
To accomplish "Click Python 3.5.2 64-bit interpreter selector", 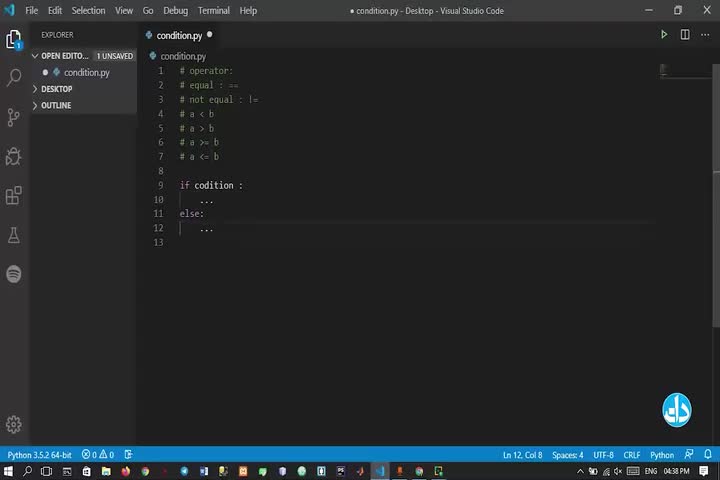I will [39, 455].
